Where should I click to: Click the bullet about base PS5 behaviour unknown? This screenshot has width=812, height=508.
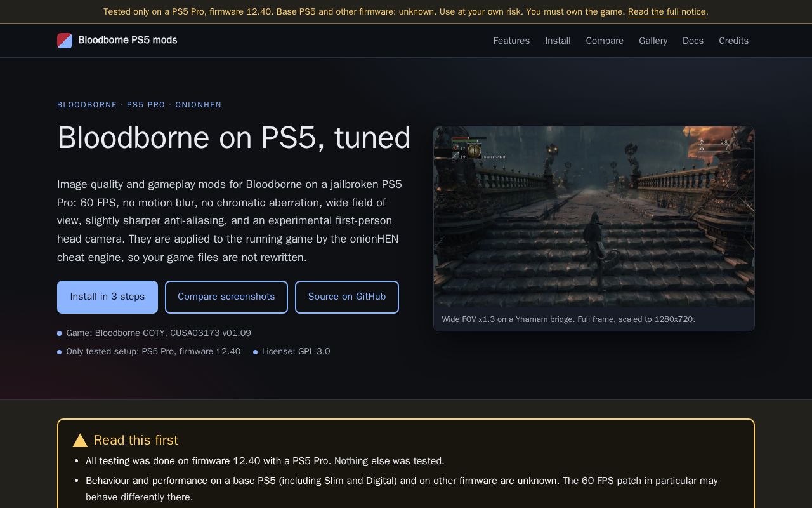coord(402,489)
